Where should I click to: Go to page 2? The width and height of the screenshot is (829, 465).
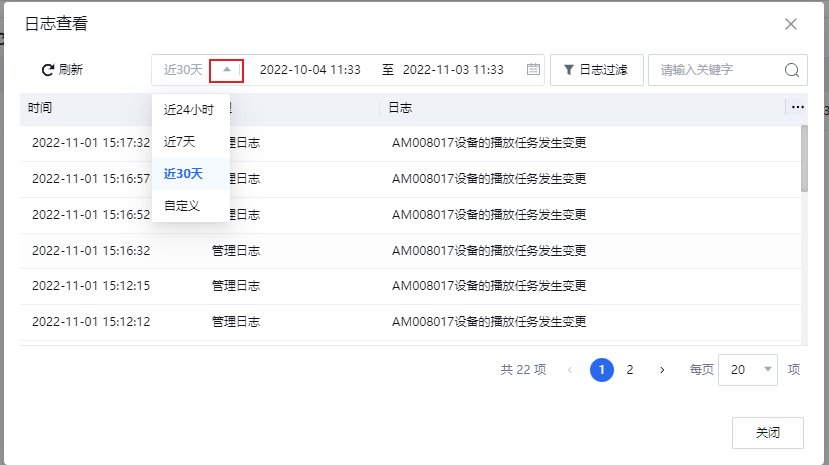(630, 369)
